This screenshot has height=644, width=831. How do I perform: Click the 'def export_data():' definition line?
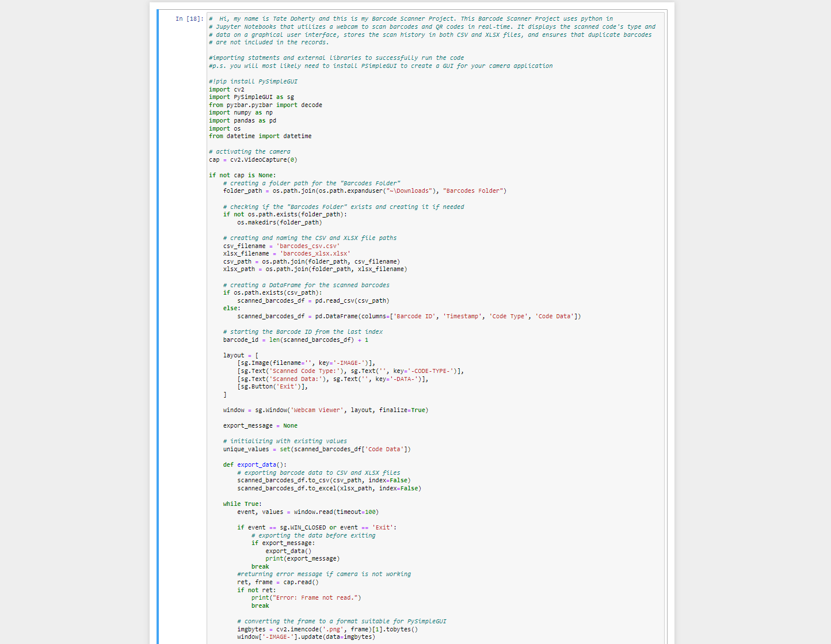(254, 465)
